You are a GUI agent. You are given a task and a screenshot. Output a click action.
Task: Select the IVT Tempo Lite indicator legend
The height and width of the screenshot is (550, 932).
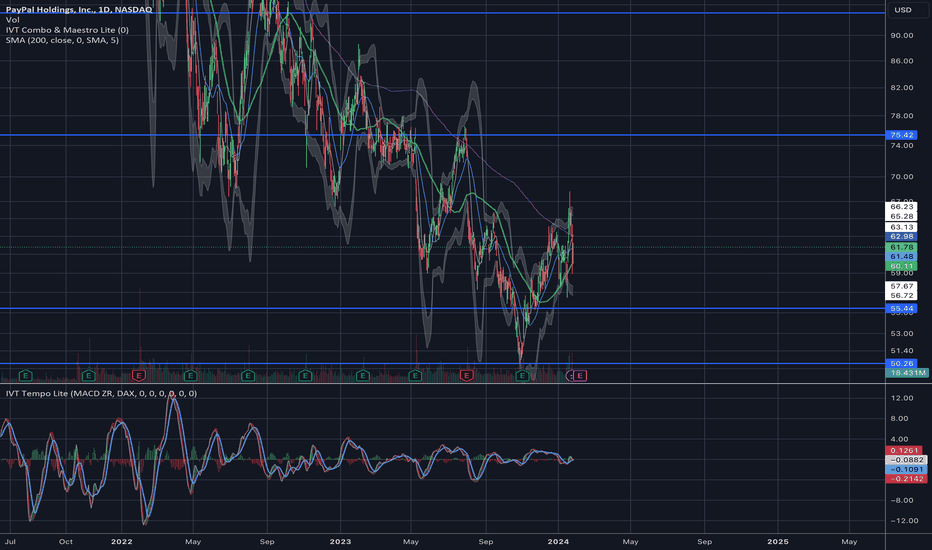tap(101, 393)
